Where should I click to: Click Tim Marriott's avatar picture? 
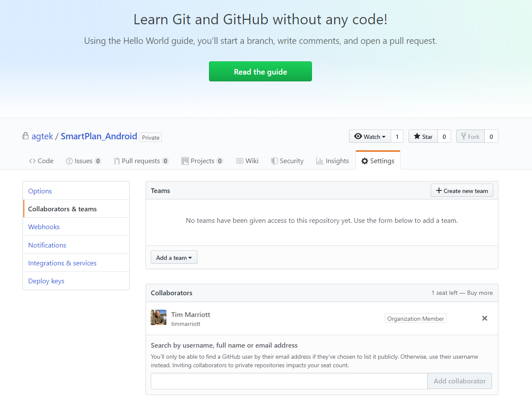tap(158, 317)
